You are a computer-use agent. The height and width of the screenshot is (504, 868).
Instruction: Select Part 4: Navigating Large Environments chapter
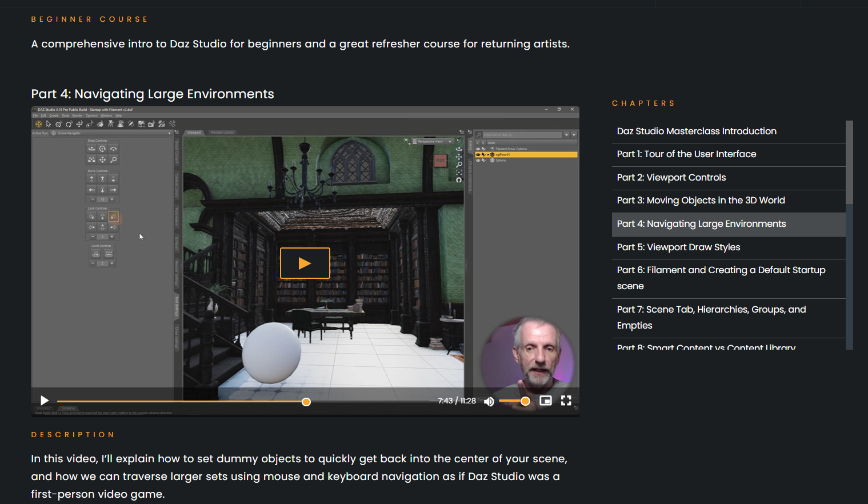click(729, 224)
